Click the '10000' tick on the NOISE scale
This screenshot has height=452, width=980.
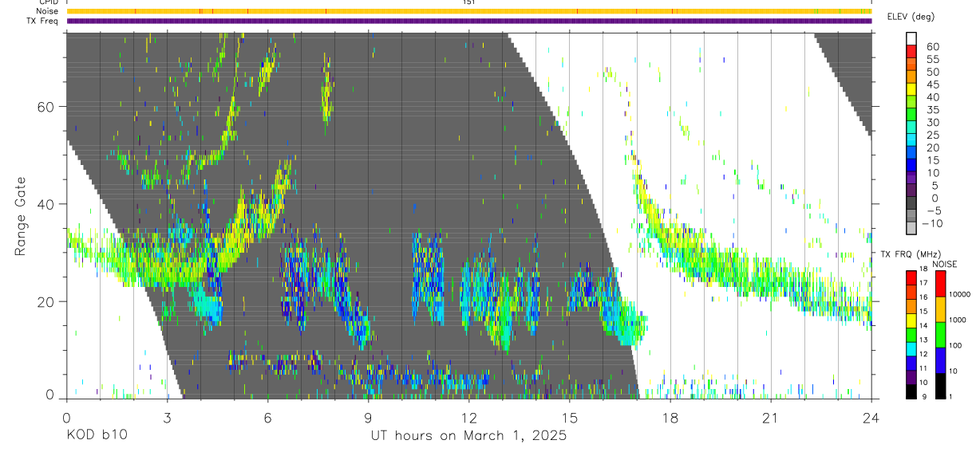click(961, 294)
